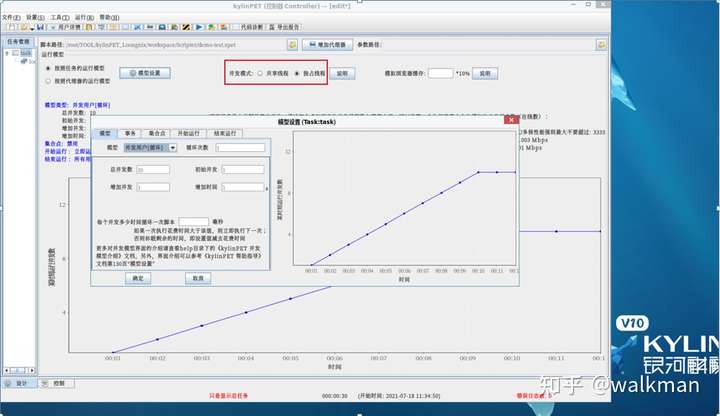The height and width of the screenshot is (416, 720).
Task: Switch to the 事务 tab in dialog
Action: click(x=130, y=133)
